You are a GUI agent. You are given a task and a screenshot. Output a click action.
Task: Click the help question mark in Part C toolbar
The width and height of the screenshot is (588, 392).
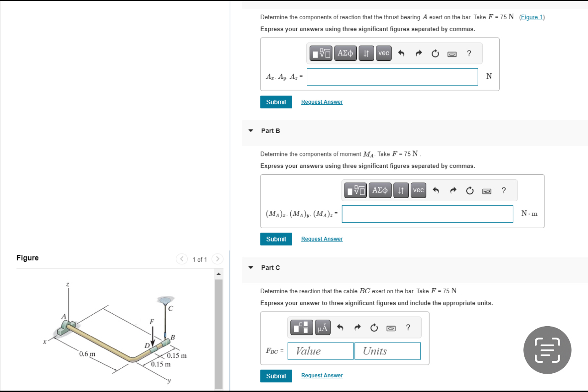(408, 327)
